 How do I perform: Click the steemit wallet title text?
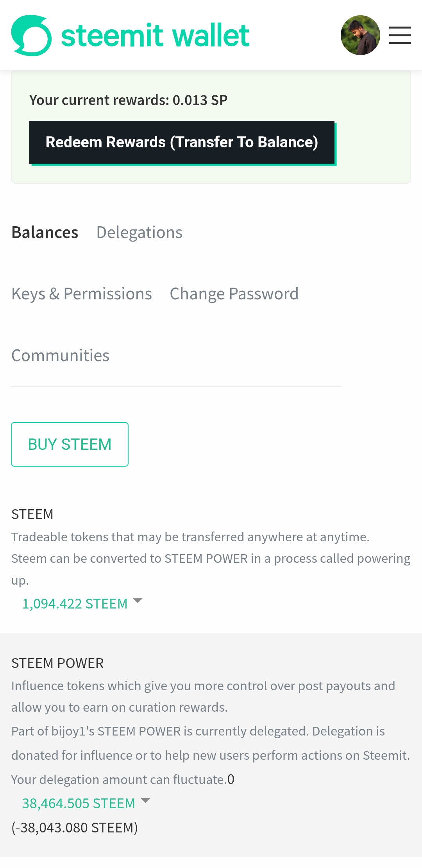pyautogui.click(x=155, y=36)
